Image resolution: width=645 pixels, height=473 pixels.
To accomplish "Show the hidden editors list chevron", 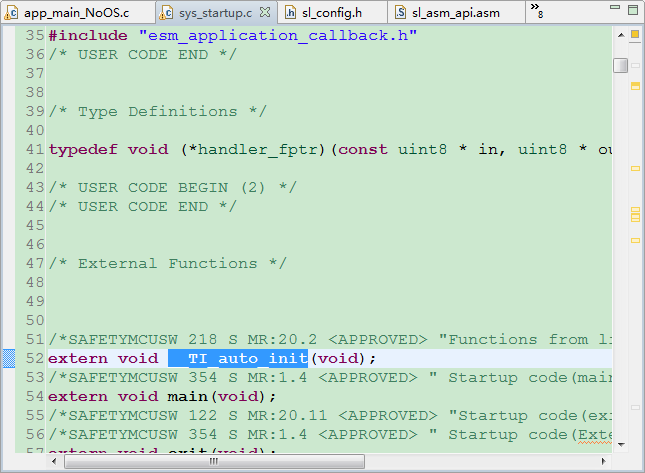I will pos(536,11).
